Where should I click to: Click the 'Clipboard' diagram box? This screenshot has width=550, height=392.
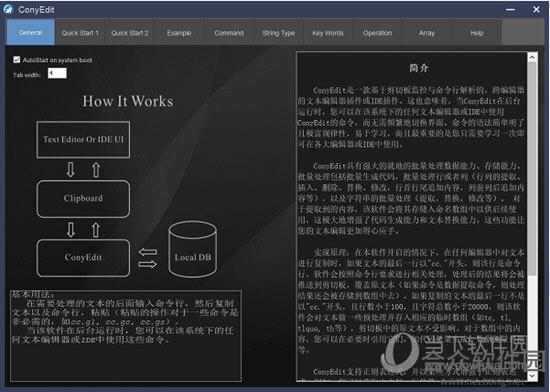point(83,198)
